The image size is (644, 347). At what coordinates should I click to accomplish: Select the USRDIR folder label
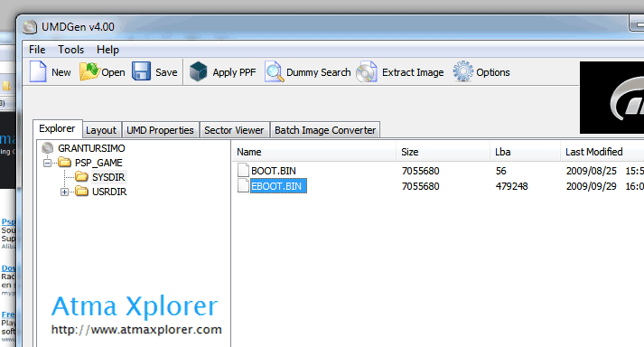pos(109,192)
